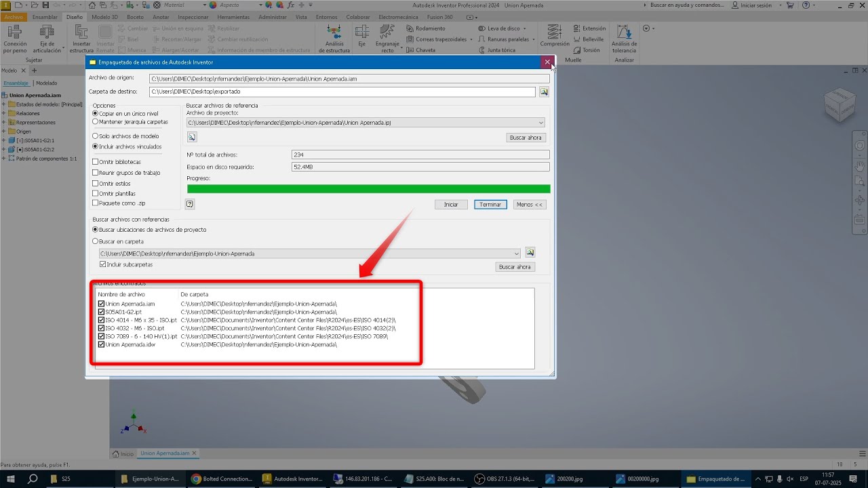Enable Paquete como .zip checkbox
Viewport: 868px width, 488px height.
tap(96, 203)
